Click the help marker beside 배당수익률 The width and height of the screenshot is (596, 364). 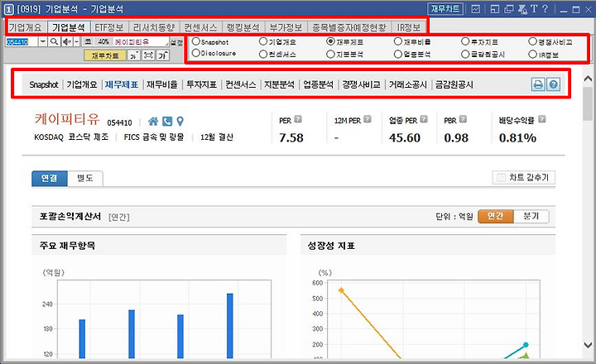click(542, 119)
